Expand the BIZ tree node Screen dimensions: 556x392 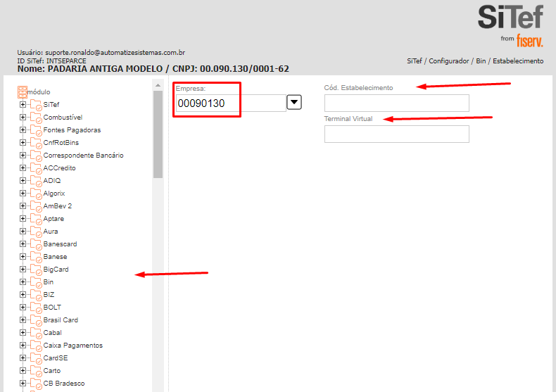(23, 295)
